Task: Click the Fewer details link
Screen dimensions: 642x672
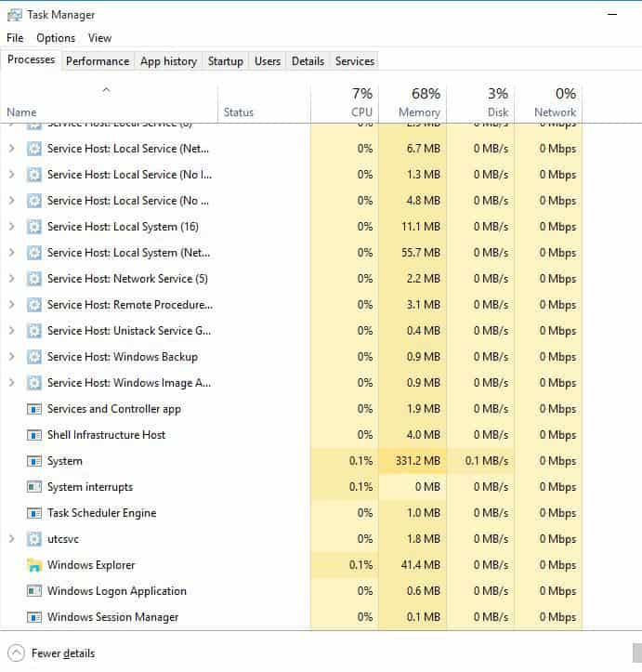Action: (63, 653)
